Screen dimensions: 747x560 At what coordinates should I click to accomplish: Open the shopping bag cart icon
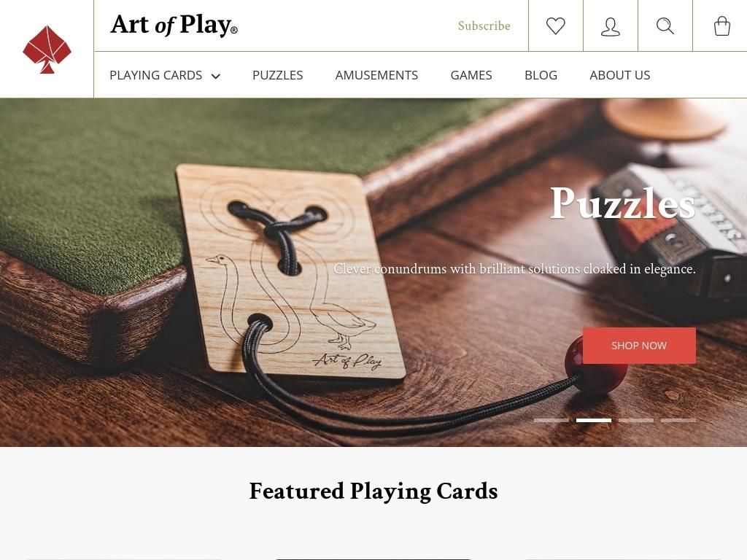(721, 26)
